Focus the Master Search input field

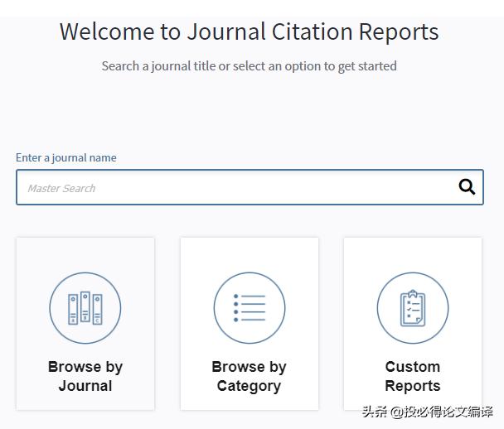point(250,187)
